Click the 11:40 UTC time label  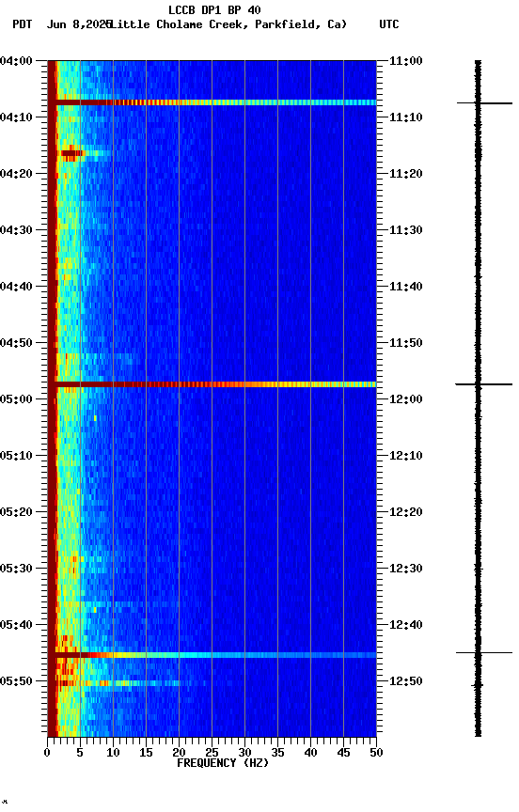click(x=406, y=287)
